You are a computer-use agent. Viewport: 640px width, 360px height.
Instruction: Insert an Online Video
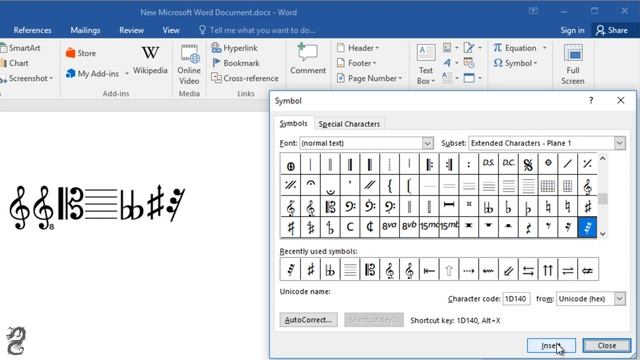point(189,64)
